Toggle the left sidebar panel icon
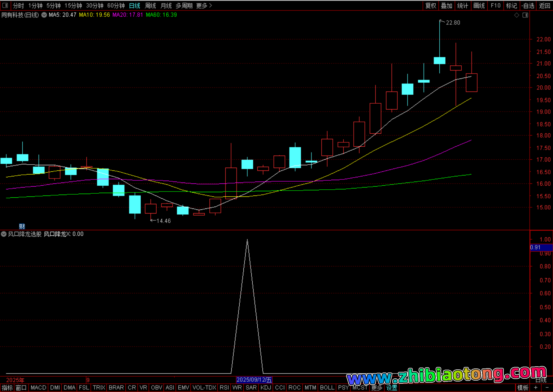This screenshot has height=392, width=553. point(5,6)
